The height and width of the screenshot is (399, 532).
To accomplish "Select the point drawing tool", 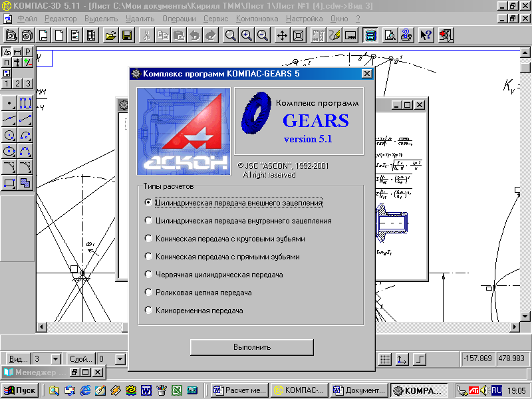I will point(9,102).
